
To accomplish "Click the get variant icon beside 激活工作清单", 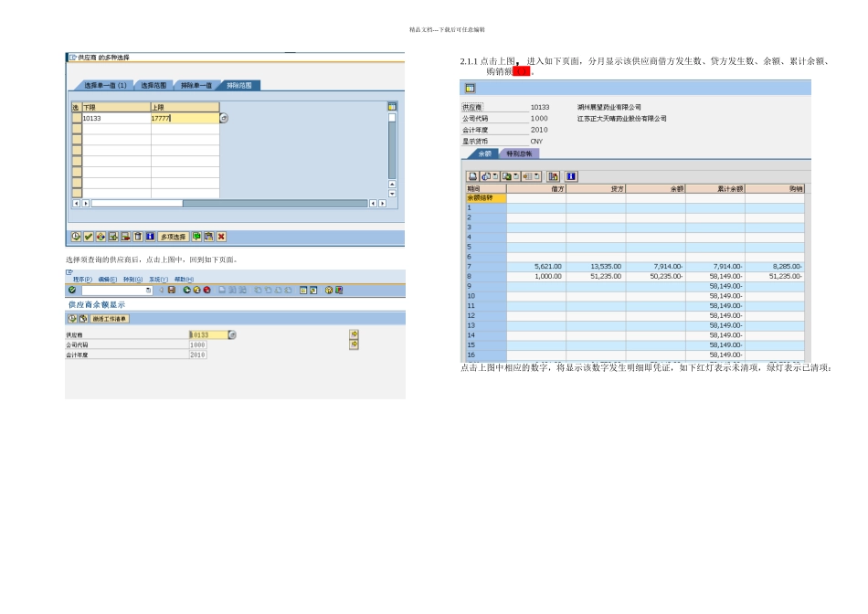I will tap(83, 318).
